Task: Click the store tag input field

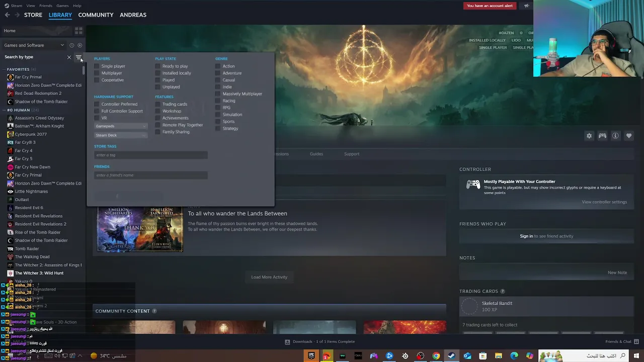Action: (x=150, y=155)
